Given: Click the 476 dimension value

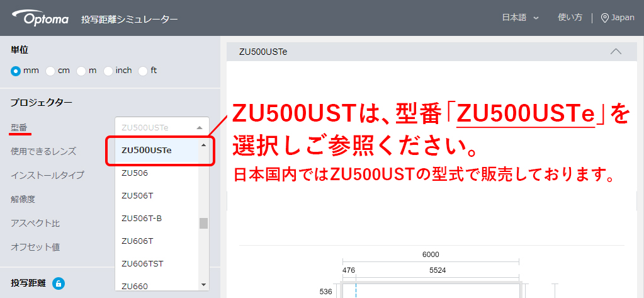Looking at the screenshot, I should click(x=349, y=270).
